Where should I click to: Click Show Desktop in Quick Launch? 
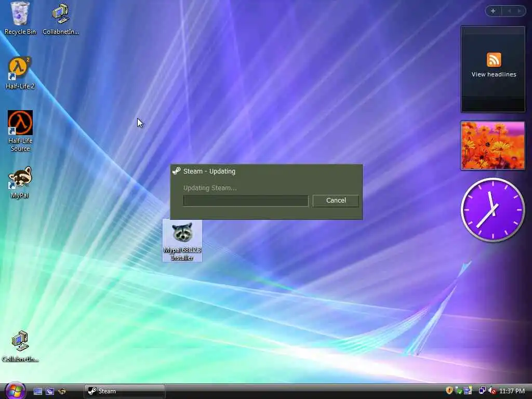pos(37,391)
